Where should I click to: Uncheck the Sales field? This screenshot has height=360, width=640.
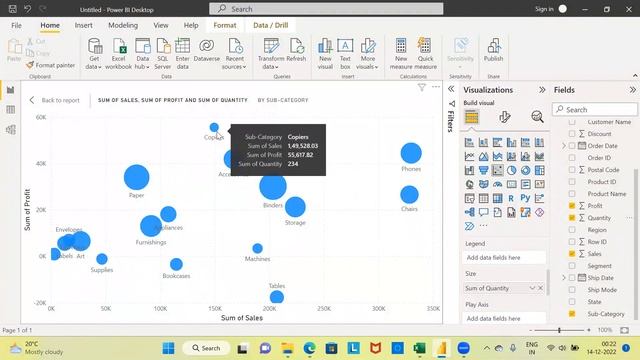click(x=572, y=254)
